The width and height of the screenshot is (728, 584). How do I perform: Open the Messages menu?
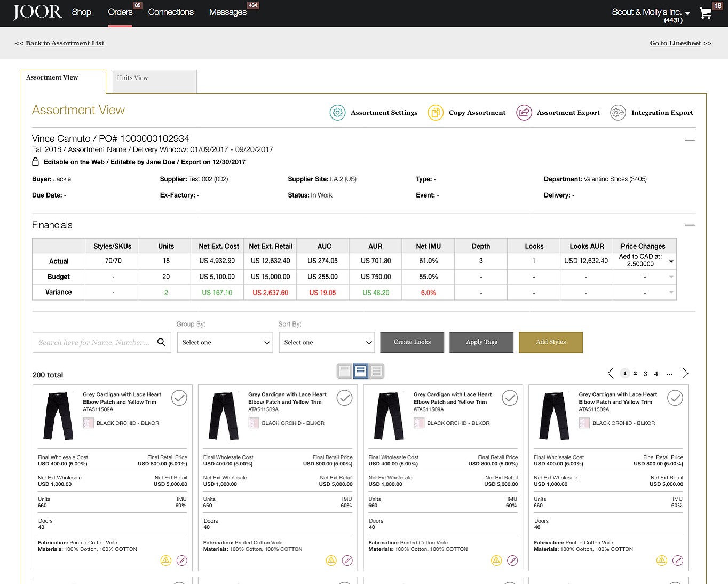click(228, 12)
